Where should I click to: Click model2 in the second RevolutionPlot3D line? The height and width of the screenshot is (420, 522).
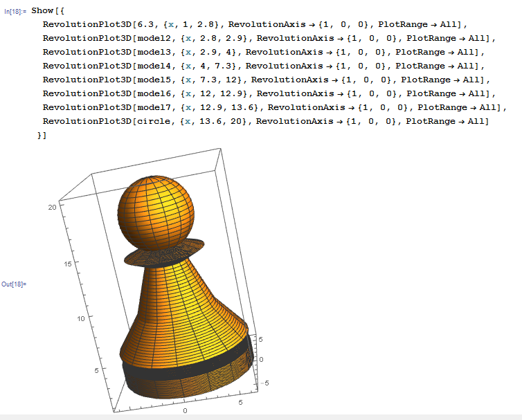154,38
